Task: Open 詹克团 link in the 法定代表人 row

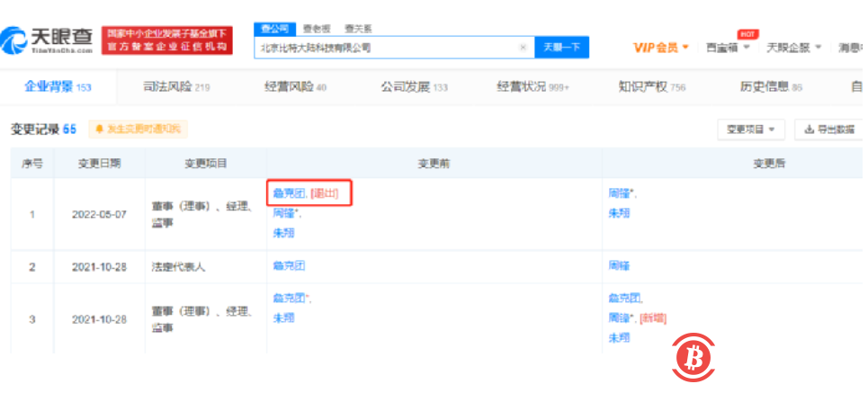Action: click(289, 266)
